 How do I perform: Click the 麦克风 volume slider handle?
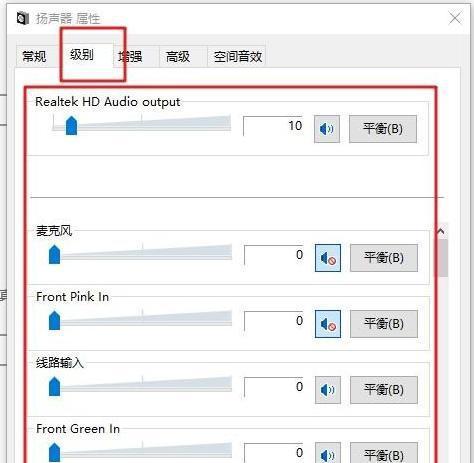(x=55, y=254)
